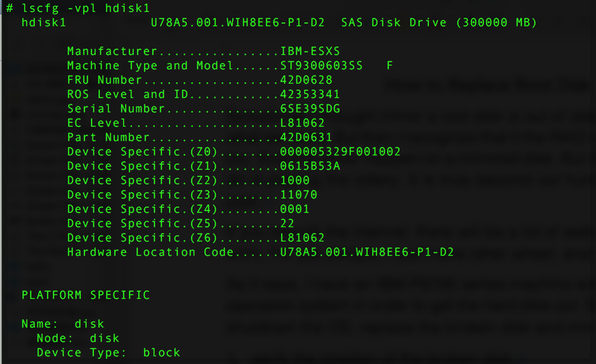
Task: Click the ROS Level value 42353341
Action: [310, 94]
